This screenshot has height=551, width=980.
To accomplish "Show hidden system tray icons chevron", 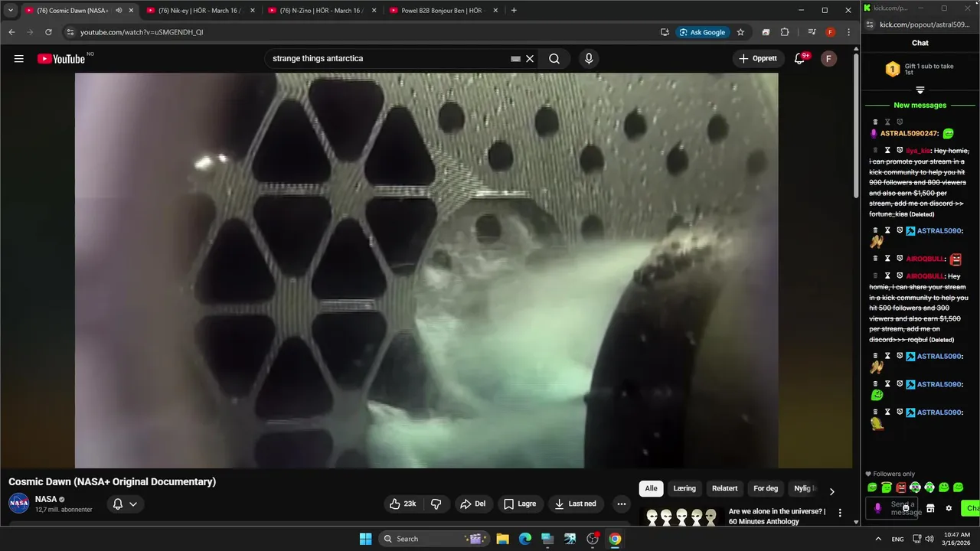I will point(877,539).
